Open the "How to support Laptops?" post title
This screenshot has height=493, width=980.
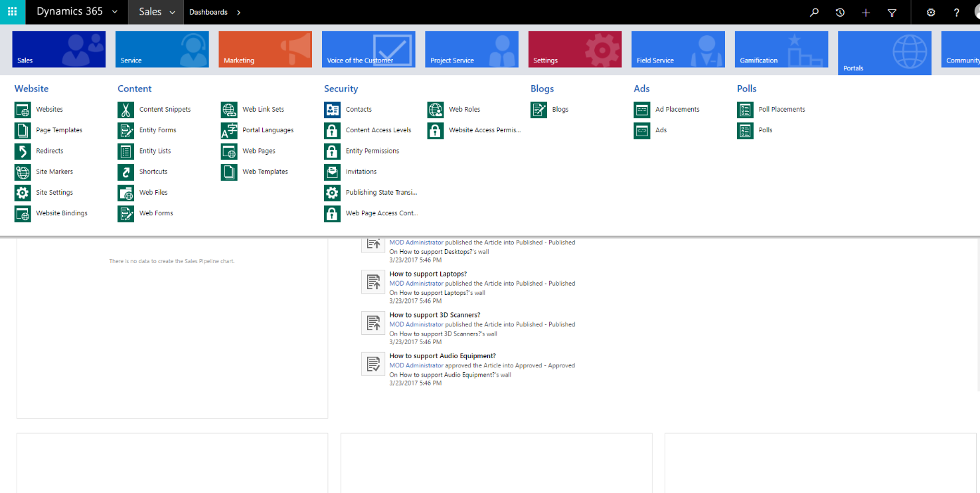[x=428, y=274]
